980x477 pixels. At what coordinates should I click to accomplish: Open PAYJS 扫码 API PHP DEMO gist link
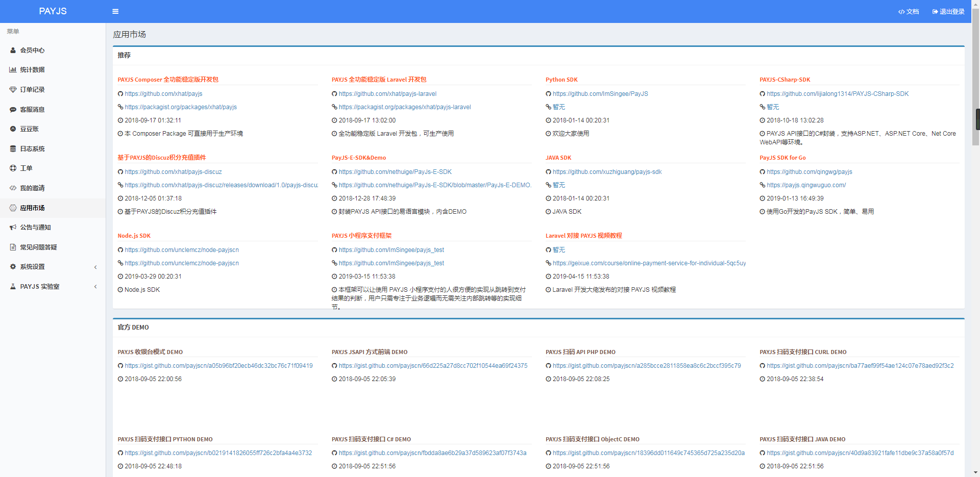click(x=647, y=366)
